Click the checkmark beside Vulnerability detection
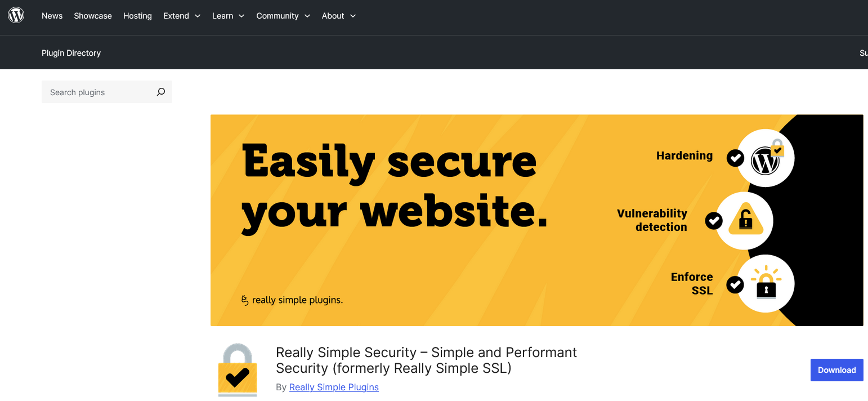Image resolution: width=868 pixels, height=401 pixels. point(714,221)
